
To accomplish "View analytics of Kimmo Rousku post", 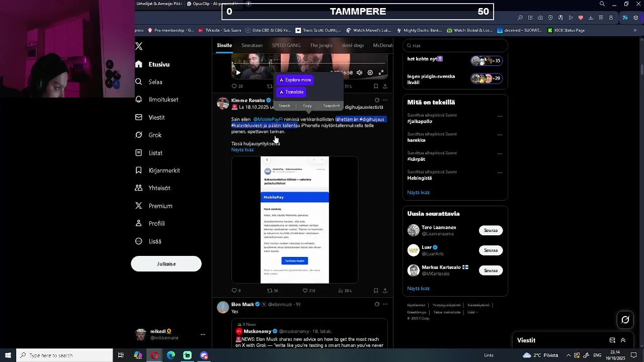I will coord(345,291).
